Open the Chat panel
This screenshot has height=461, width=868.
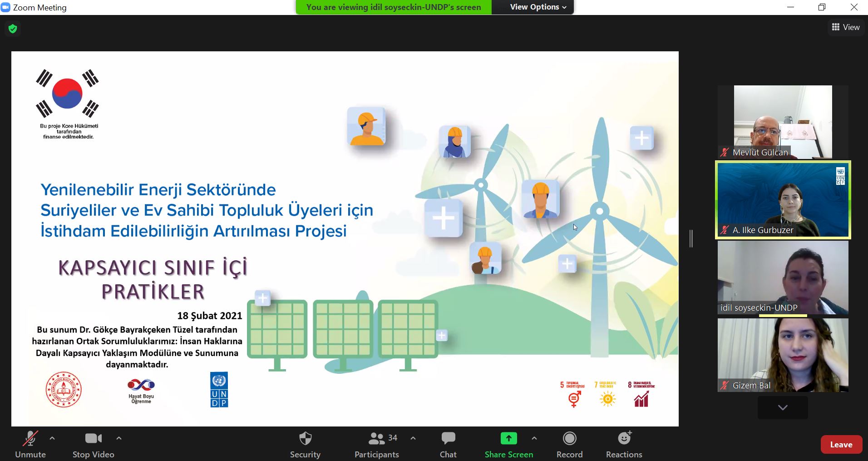point(448,445)
